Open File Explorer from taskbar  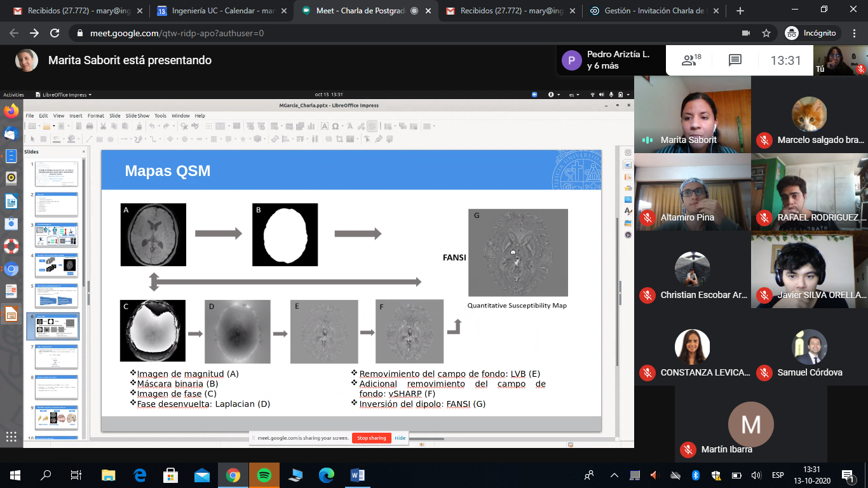click(x=109, y=475)
